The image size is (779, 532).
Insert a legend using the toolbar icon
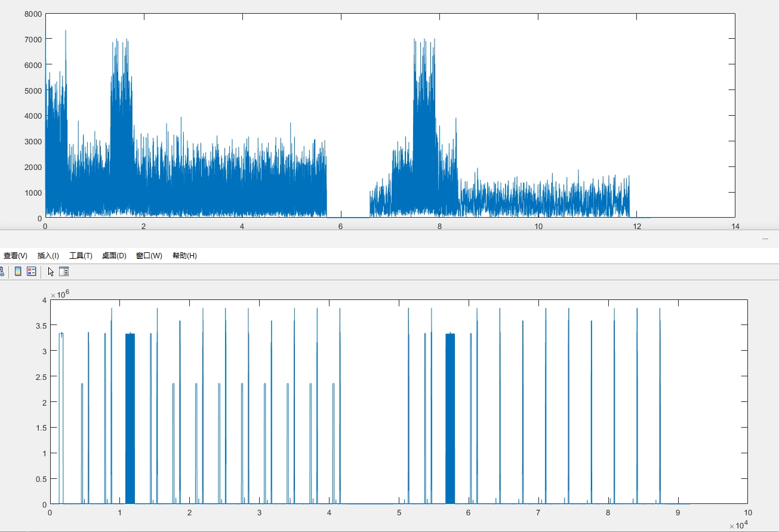tap(32, 271)
